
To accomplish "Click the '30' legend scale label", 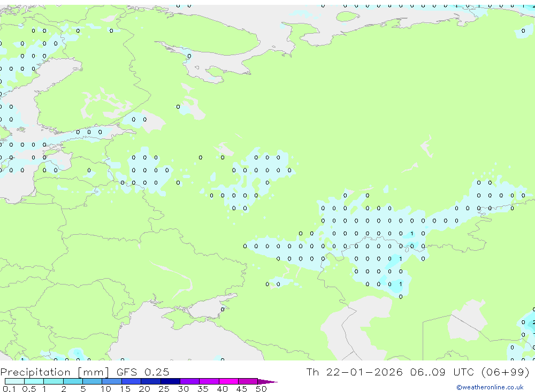I will 184,389.
